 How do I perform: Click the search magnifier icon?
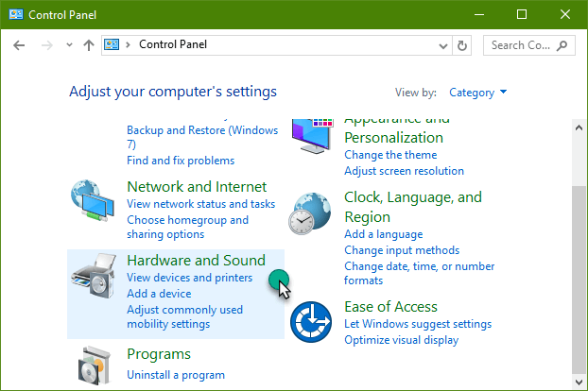pyautogui.click(x=562, y=45)
